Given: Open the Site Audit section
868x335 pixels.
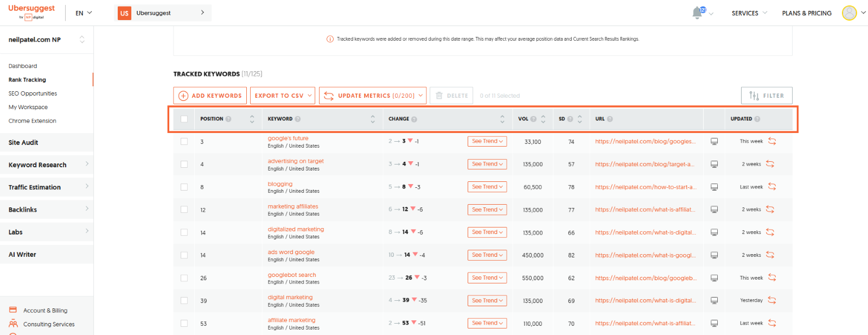Looking at the screenshot, I should (x=47, y=142).
